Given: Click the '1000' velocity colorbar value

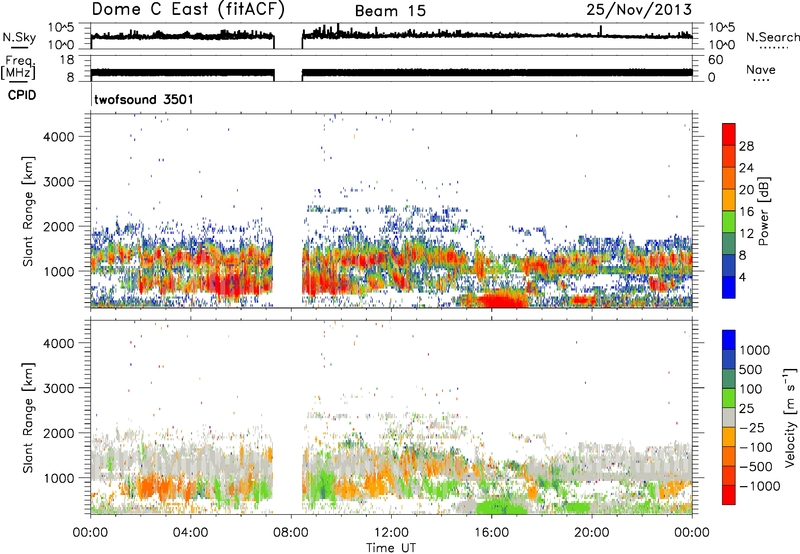Looking at the screenshot, I should [754, 350].
